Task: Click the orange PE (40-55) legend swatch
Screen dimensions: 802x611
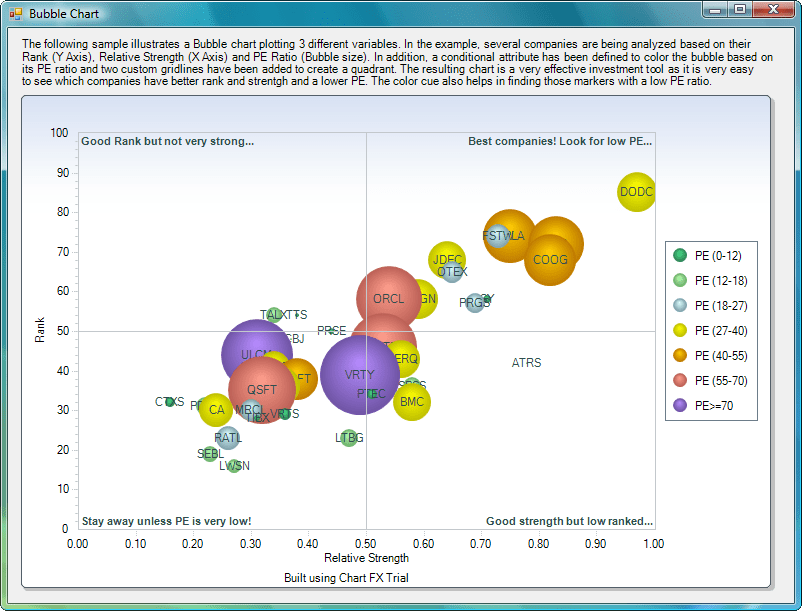Action: click(681, 355)
